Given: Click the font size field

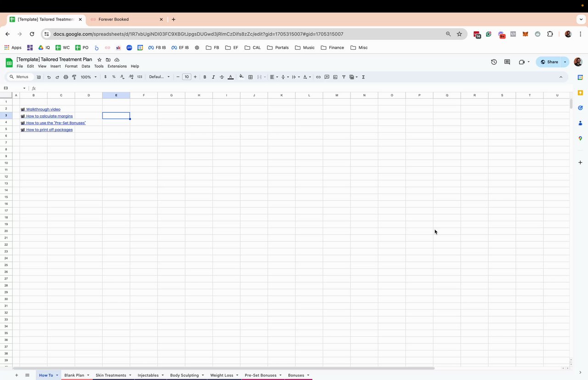Looking at the screenshot, I should [x=187, y=77].
